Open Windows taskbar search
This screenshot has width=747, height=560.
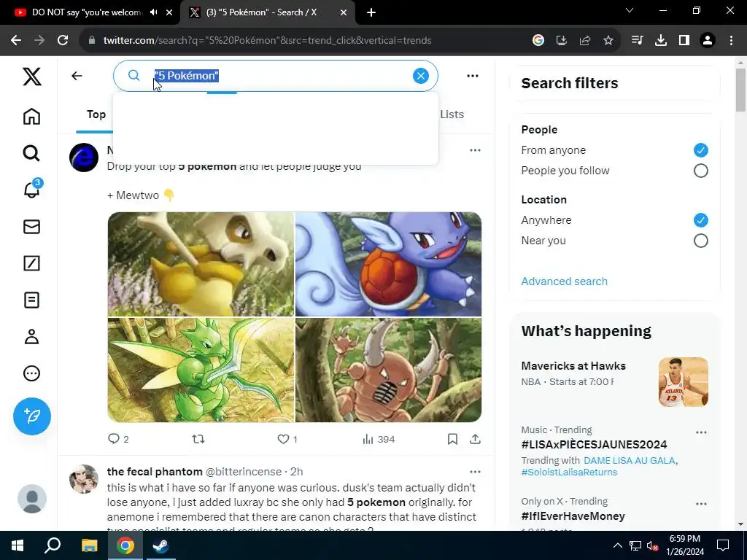coord(53,545)
